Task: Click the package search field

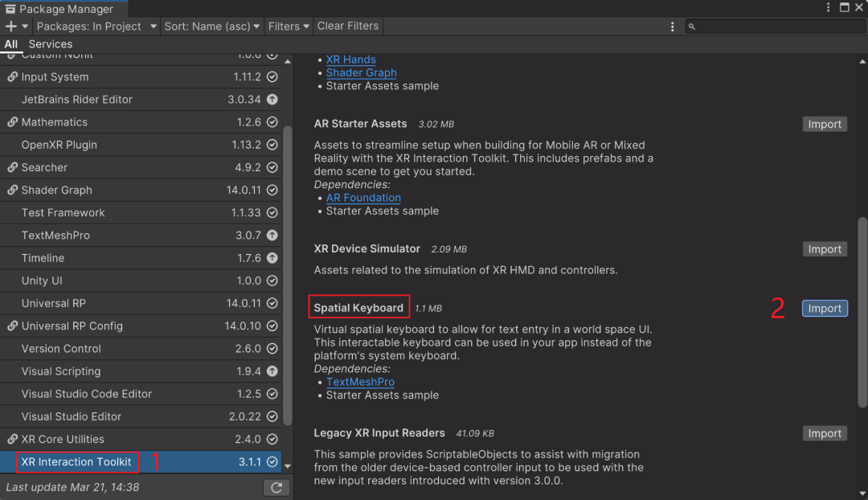Action: tap(776, 26)
